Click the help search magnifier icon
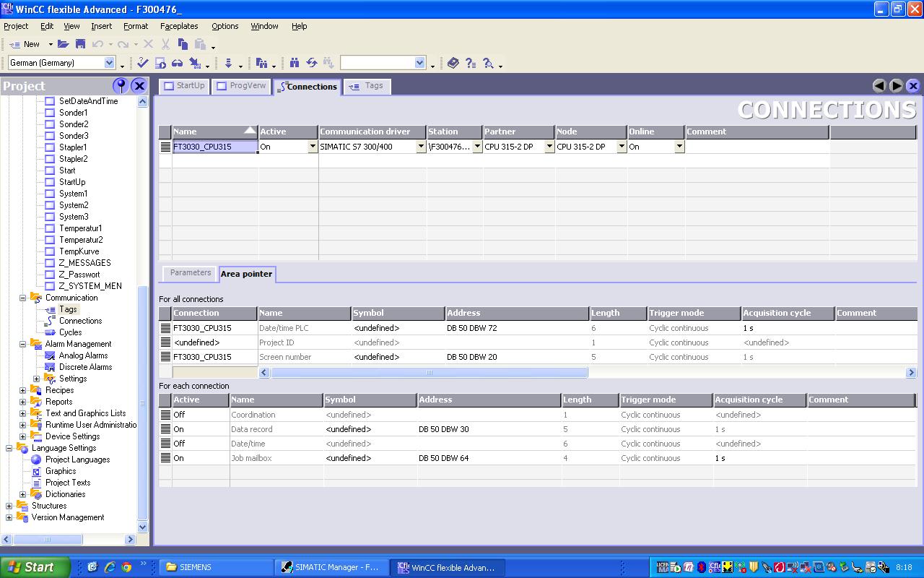 488,63
